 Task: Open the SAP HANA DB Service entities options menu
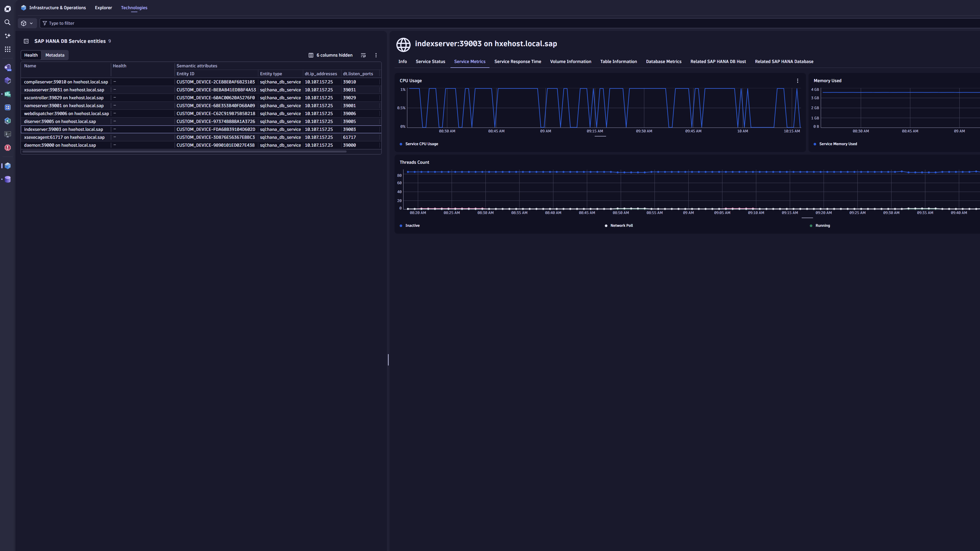[x=376, y=55]
